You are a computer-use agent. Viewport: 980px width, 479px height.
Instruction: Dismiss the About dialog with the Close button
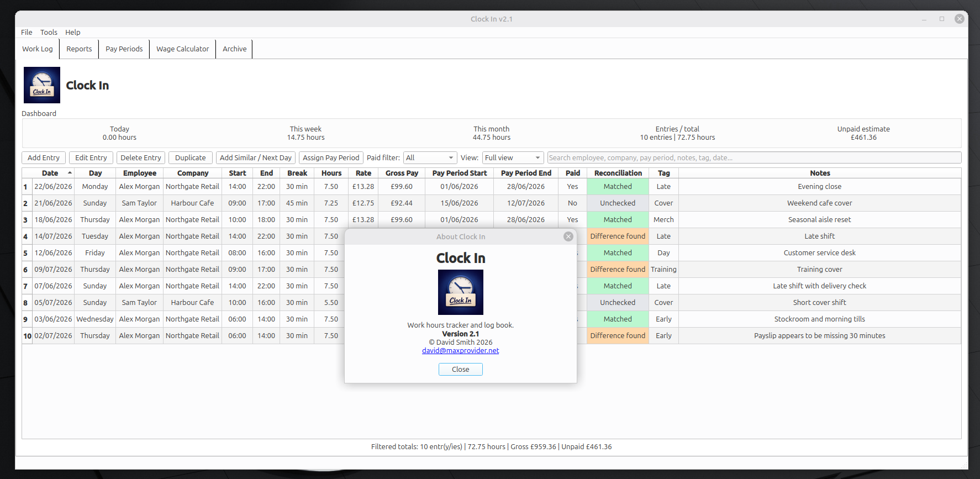pyautogui.click(x=461, y=370)
